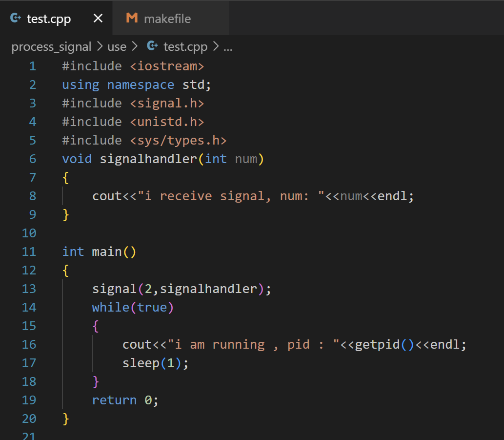504x440 pixels.
Task: Expand chevron after test.cpp breadcrumb
Action: pyautogui.click(x=216, y=47)
